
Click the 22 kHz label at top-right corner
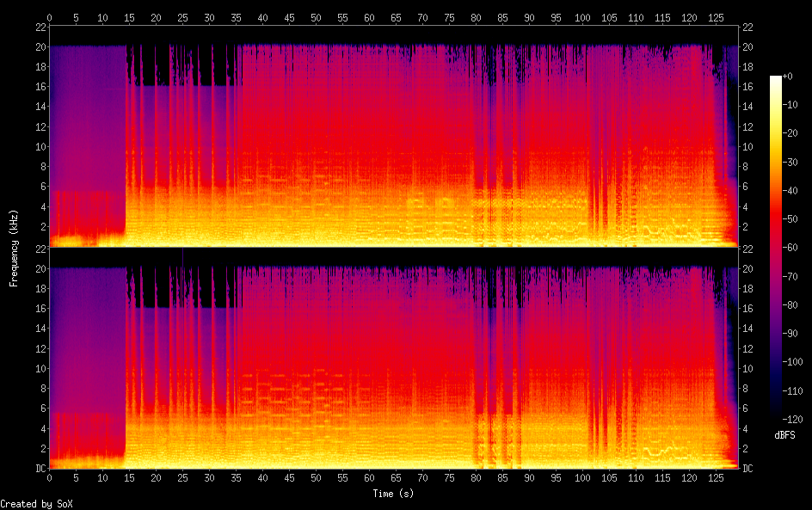tap(747, 27)
